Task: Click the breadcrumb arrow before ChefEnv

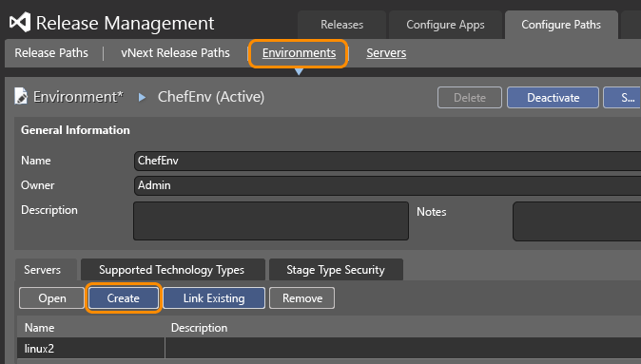Action: pos(142,97)
